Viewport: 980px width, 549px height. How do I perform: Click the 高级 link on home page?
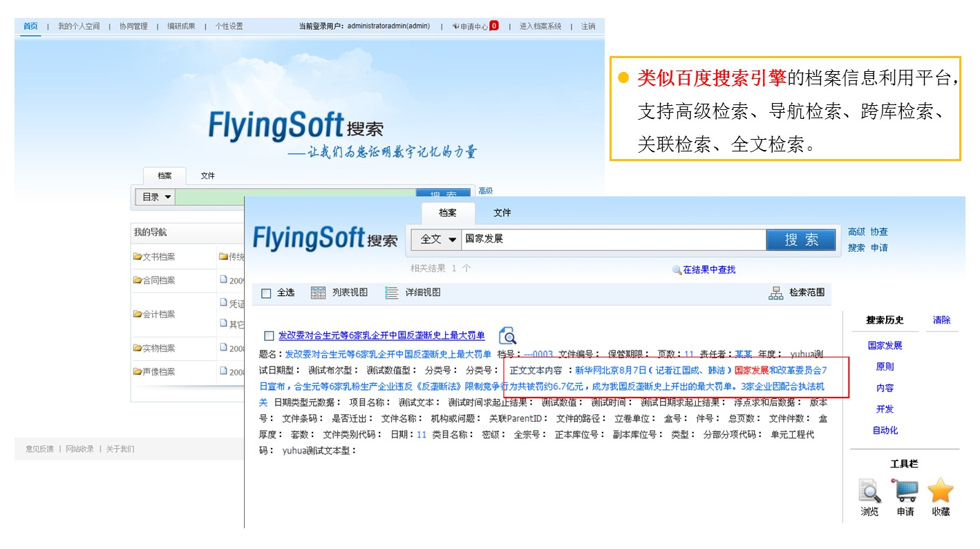coord(485,191)
